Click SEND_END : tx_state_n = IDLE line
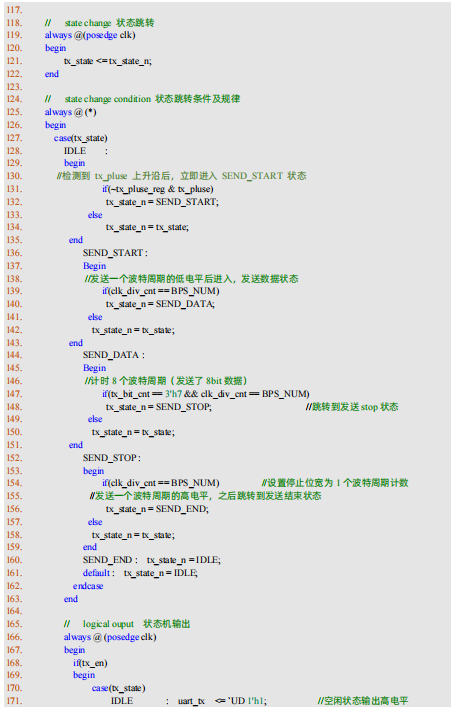 tap(152, 560)
